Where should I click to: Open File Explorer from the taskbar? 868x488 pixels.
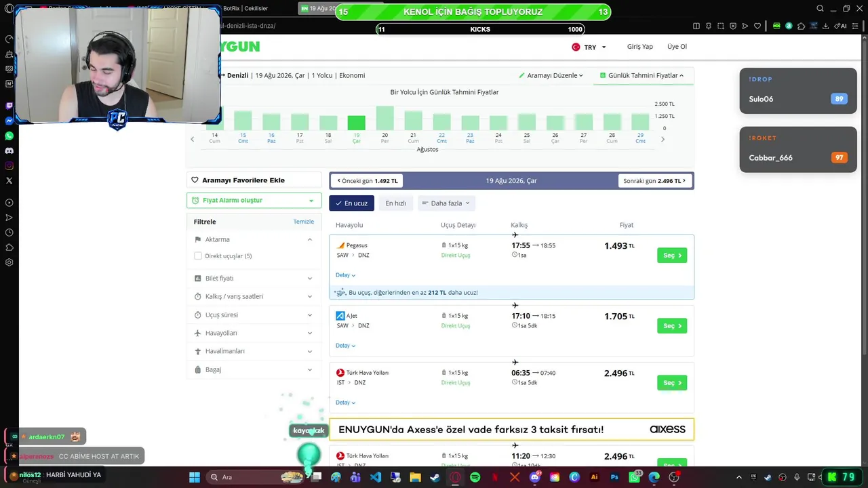click(415, 477)
